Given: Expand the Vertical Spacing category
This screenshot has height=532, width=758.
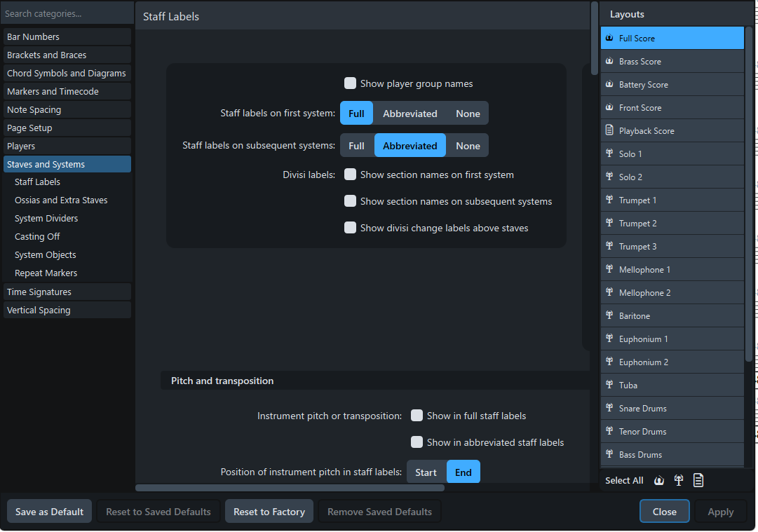Looking at the screenshot, I should 67,310.
